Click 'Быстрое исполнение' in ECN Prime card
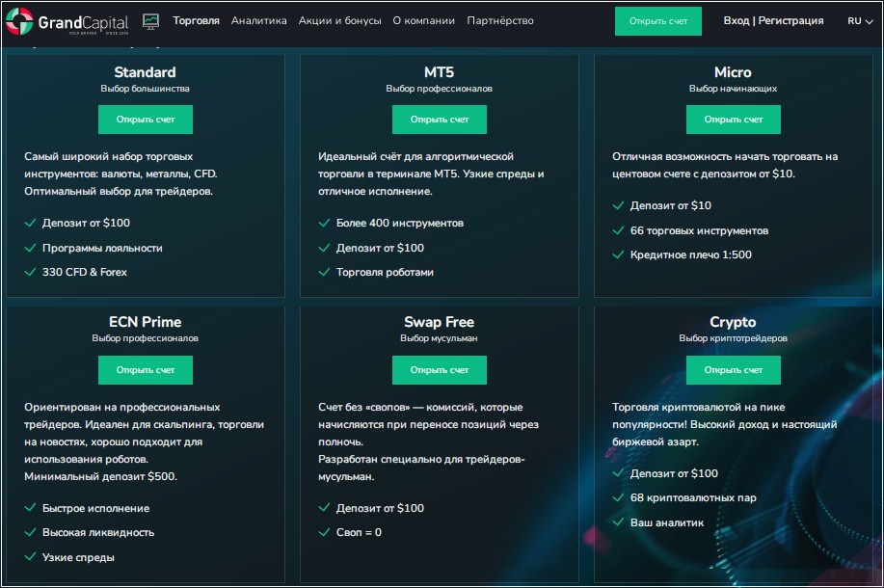Image resolution: width=884 pixels, height=588 pixels. (95, 509)
